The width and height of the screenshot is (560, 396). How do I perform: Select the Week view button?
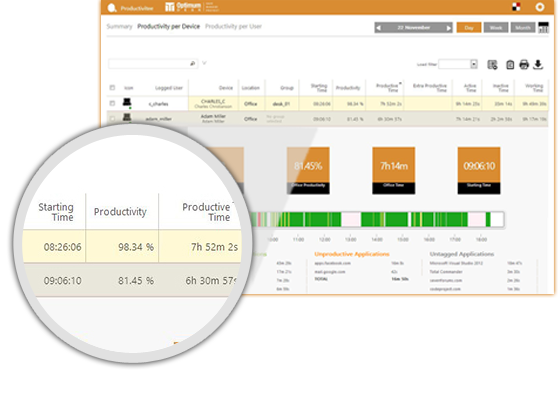pyautogui.click(x=496, y=28)
